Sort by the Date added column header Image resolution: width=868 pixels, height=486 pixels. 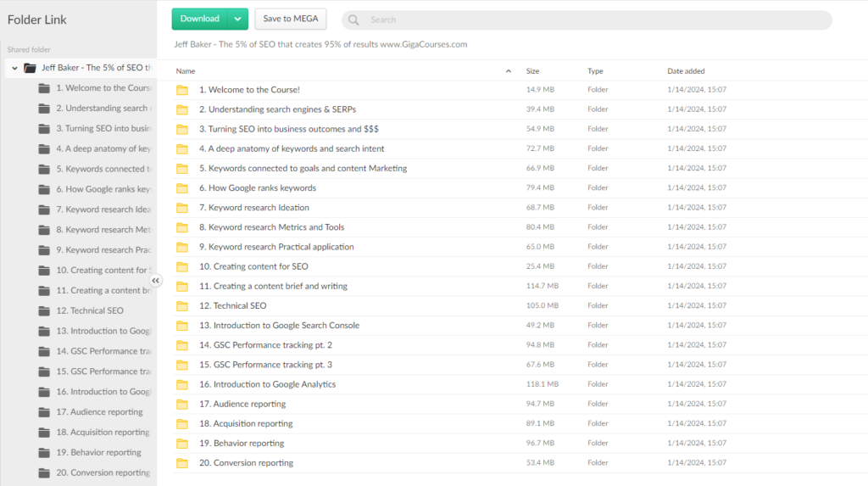(x=686, y=71)
